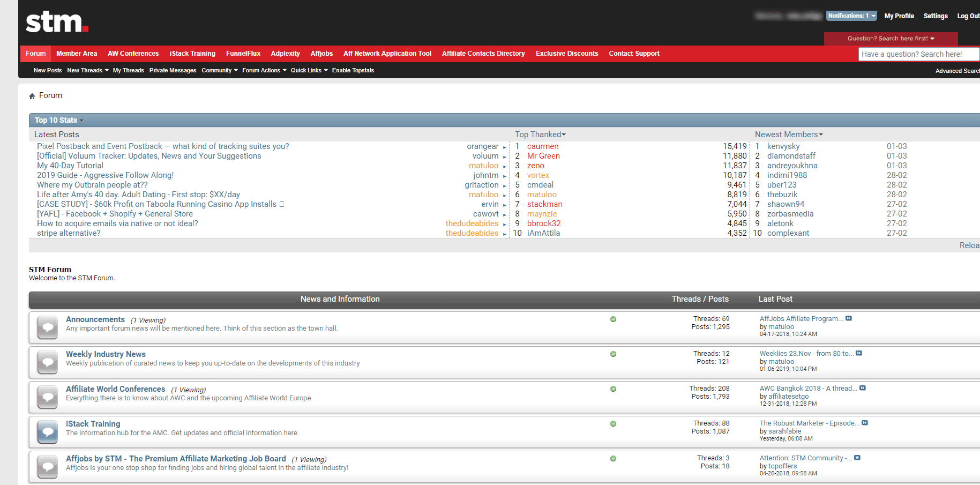Open Private Messages link

click(x=173, y=70)
